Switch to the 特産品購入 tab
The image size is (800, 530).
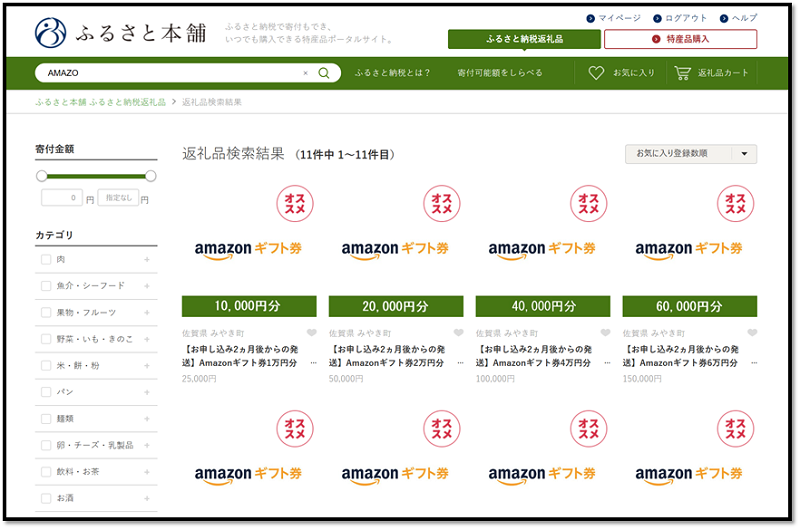click(x=681, y=39)
